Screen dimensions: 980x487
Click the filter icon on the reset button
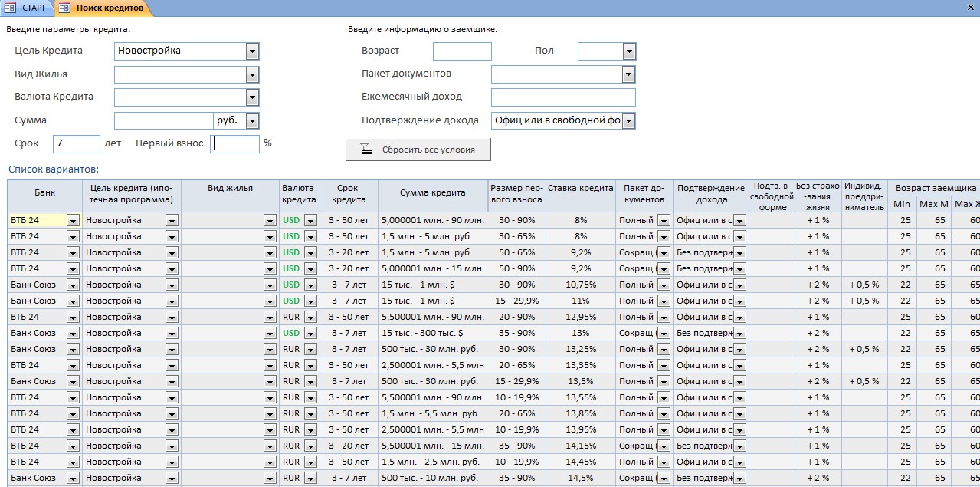[366, 150]
